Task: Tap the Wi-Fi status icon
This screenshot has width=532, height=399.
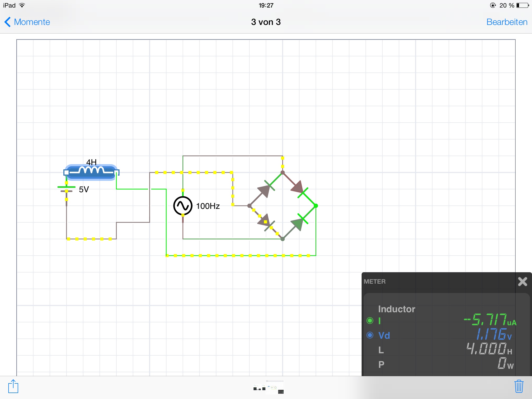Action: [22, 5]
